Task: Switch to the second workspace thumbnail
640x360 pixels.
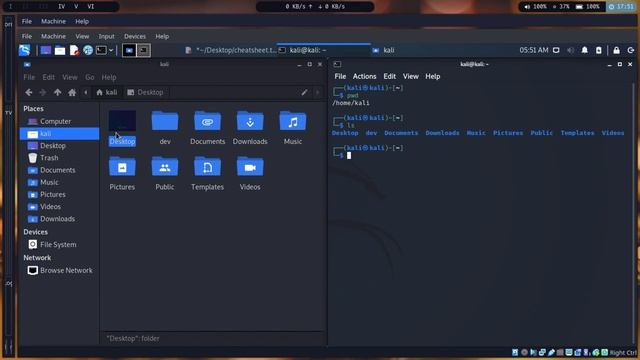Action: tap(143, 50)
